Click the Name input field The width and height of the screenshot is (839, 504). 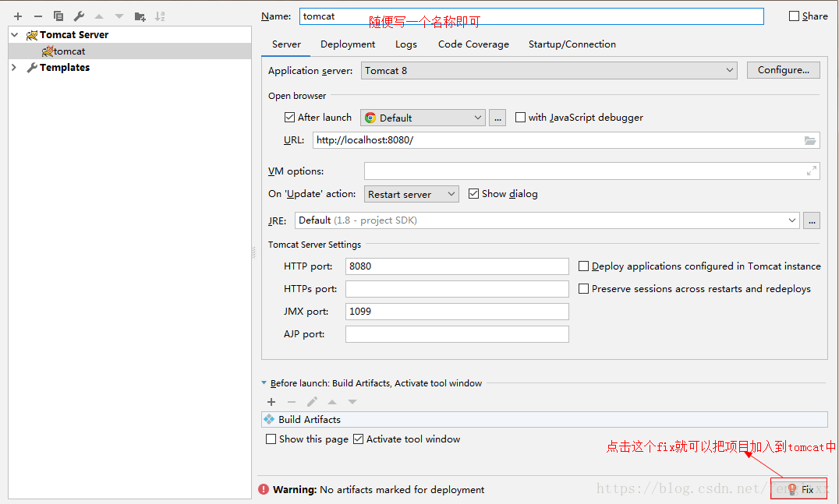(x=531, y=16)
